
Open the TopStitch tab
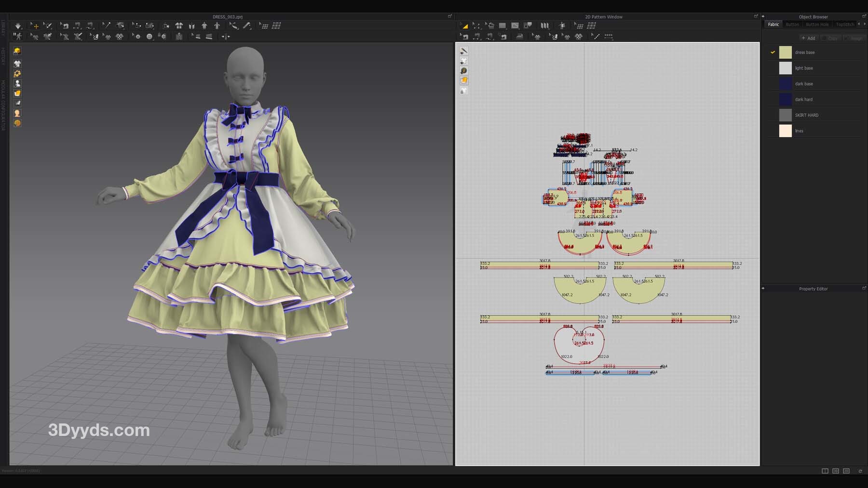844,25
